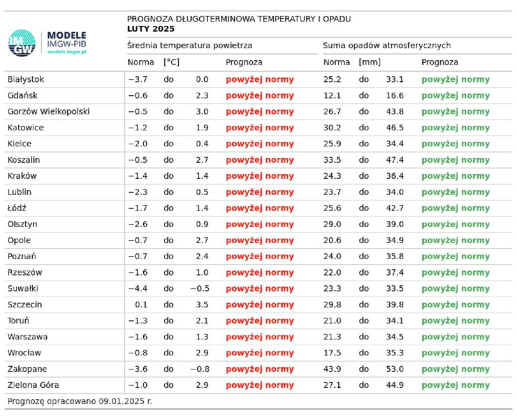Click the MODELE IMGW-PIB title text
The height and width of the screenshot is (420, 517).
67,39
